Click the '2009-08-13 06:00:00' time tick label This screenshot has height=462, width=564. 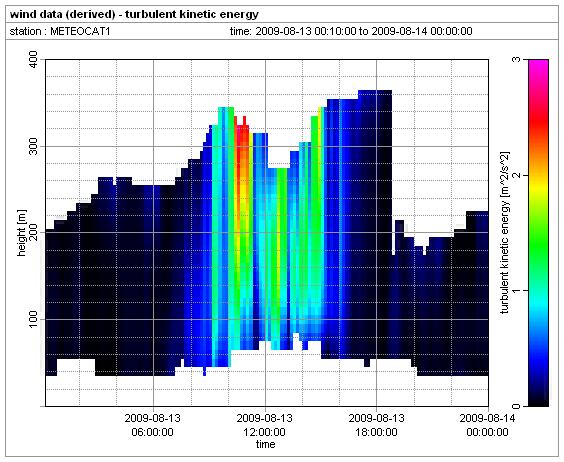click(153, 425)
